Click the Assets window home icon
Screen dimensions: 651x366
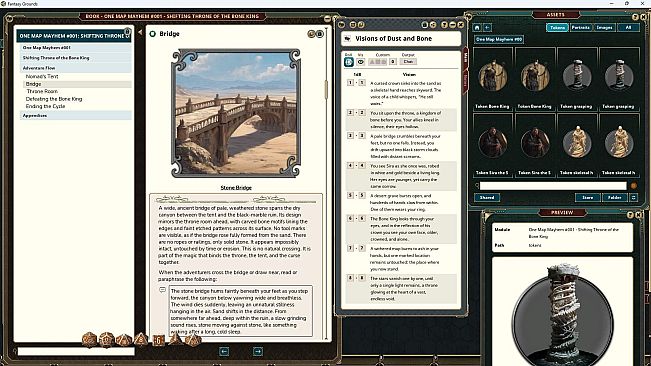[x=477, y=27]
